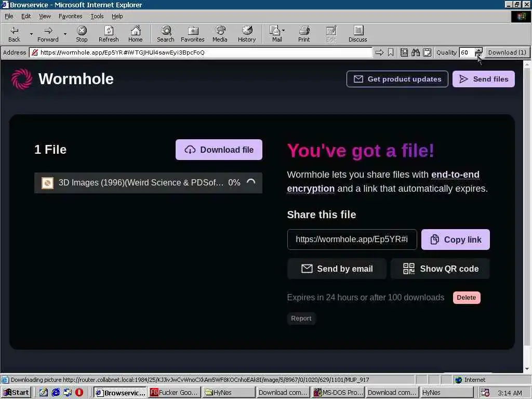Click the notepad icon in quick launch
Image resolution: width=532 pixels, height=399 pixels.
(44, 393)
